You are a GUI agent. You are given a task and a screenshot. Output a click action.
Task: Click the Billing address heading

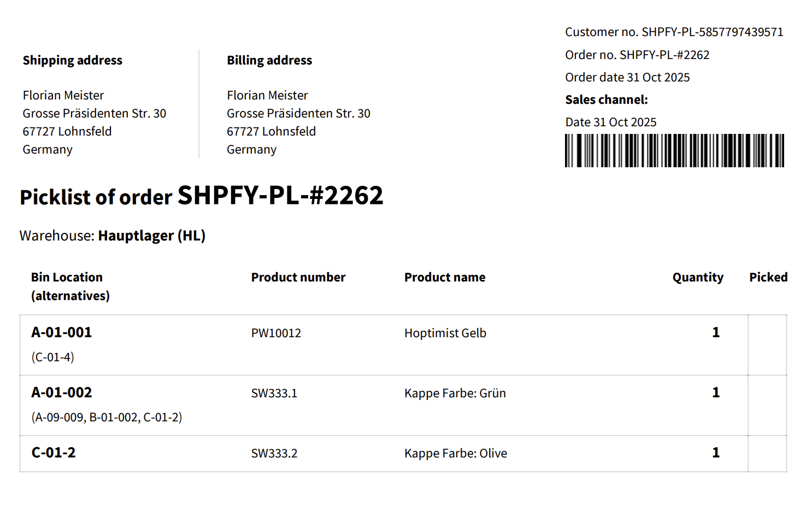click(x=269, y=61)
